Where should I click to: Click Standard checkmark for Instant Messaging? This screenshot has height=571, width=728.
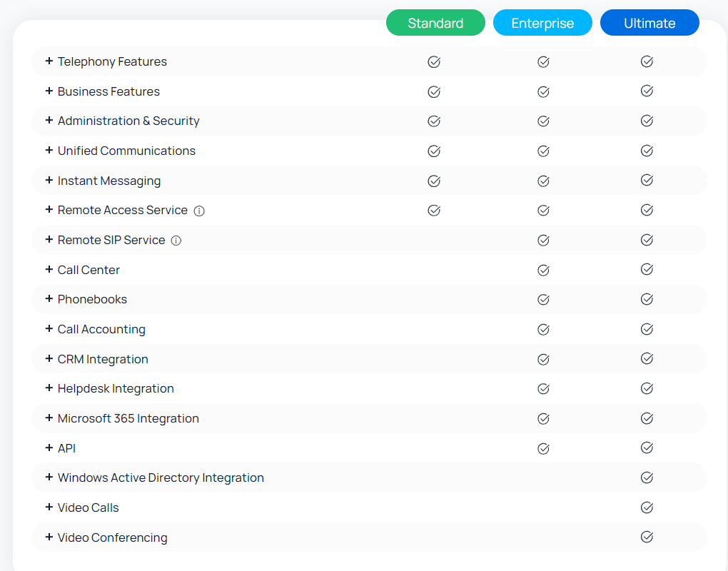click(434, 181)
